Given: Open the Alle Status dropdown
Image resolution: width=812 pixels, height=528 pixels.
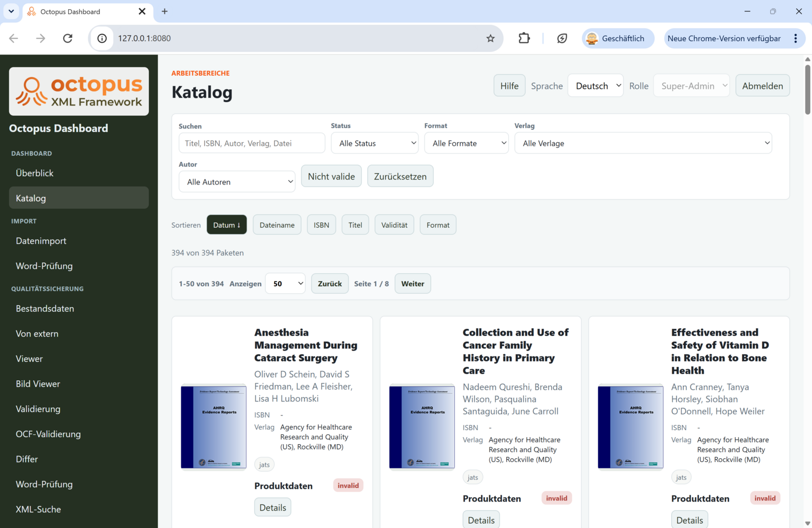Looking at the screenshot, I should coord(375,143).
